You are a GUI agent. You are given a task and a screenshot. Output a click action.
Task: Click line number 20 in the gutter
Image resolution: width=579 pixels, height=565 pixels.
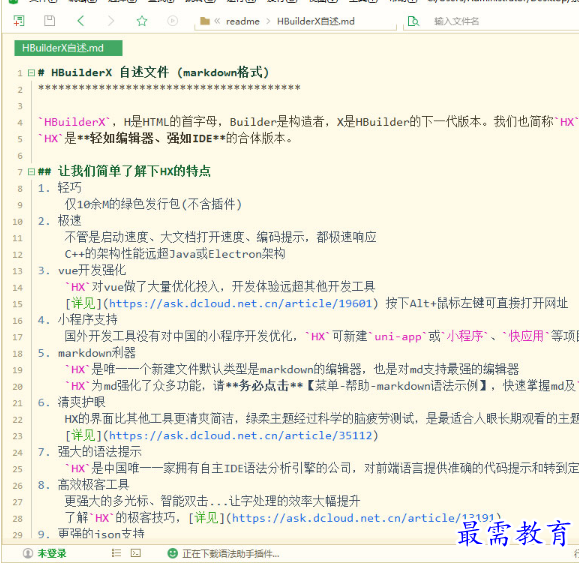coord(17,387)
